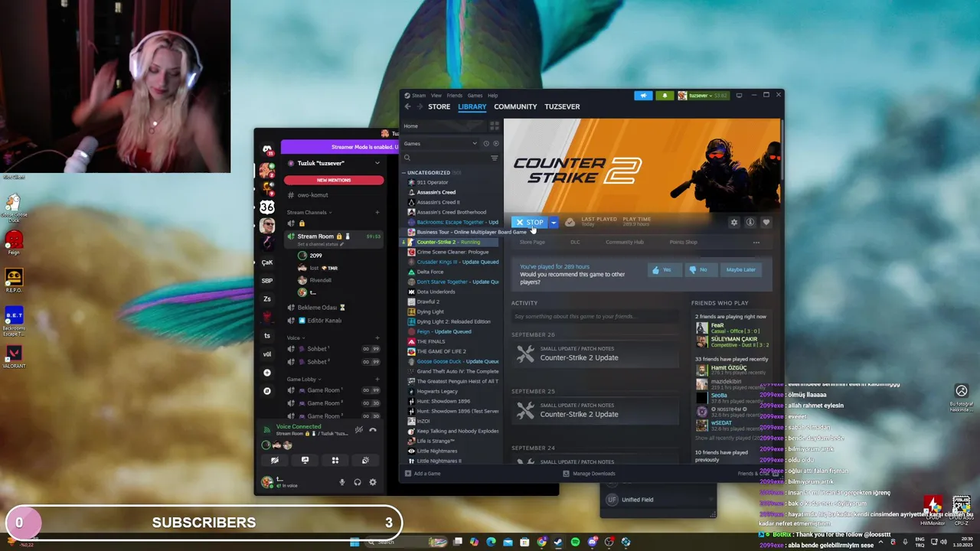
Task: Open more links ellipsis in game nav
Action: (756, 243)
